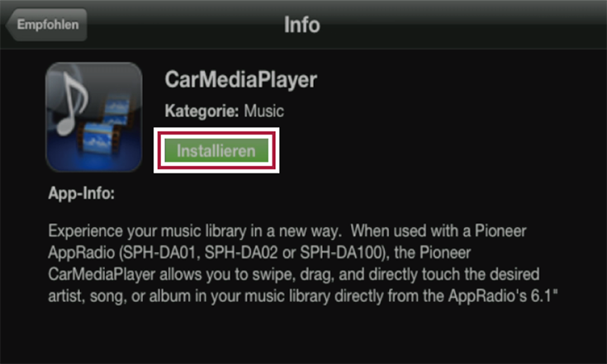The image size is (607, 364).
Task: Click the empty black area below the description
Action: pyautogui.click(x=304, y=334)
